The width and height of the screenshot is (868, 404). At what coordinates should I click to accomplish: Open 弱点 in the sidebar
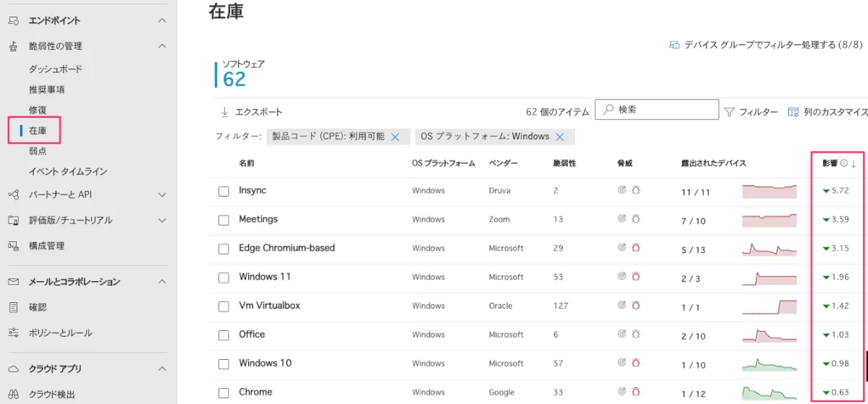pyautogui.click(x=38, y=151)
